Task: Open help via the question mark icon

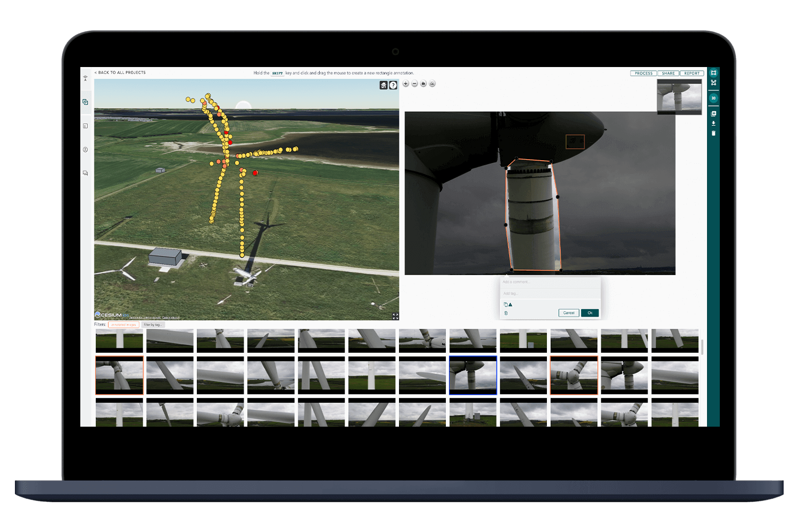Action: pos(393,85)
